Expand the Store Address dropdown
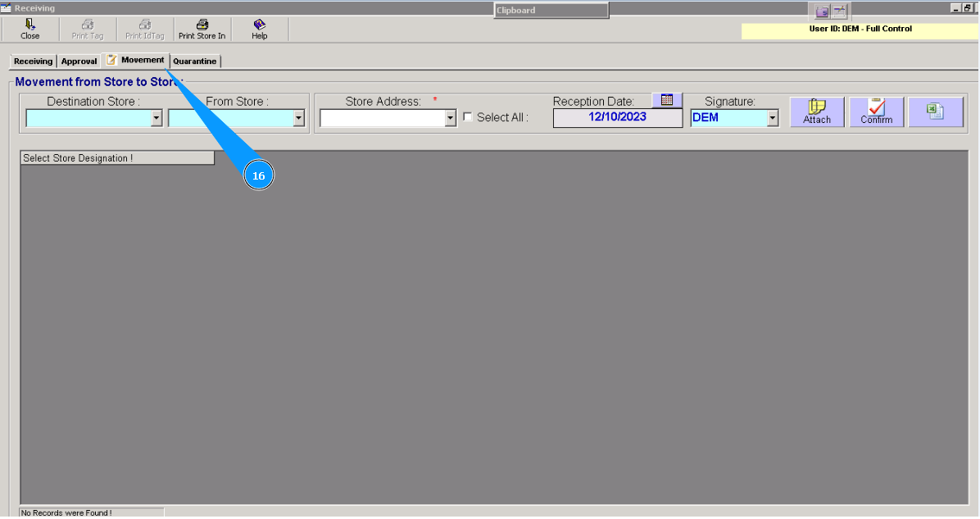This screenshot has height=519, width=980. pyautogui.click(x=450, y=118)
